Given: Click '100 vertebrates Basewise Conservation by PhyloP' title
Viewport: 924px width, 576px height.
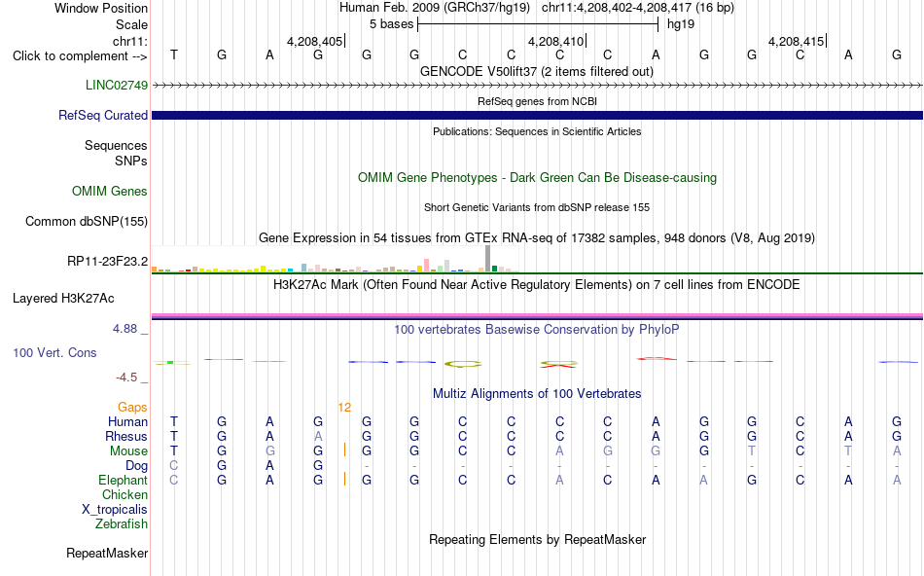Looking at the screenshot, I should tap(537, 330).
